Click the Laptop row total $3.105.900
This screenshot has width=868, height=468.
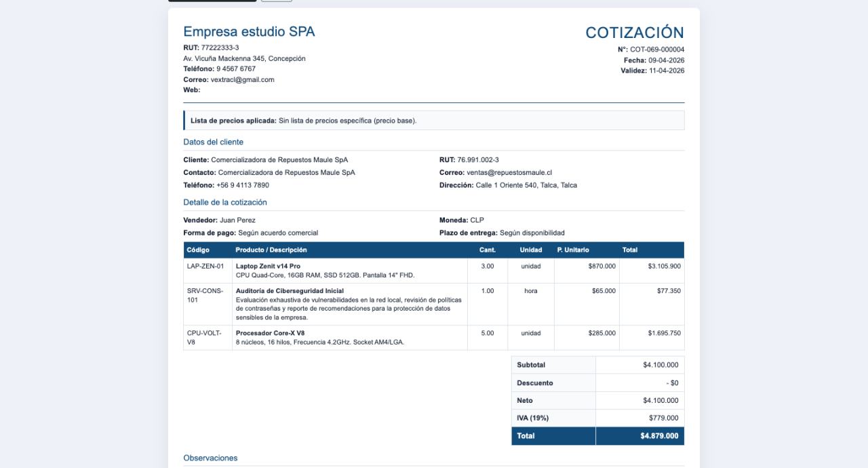coord(665,267)
